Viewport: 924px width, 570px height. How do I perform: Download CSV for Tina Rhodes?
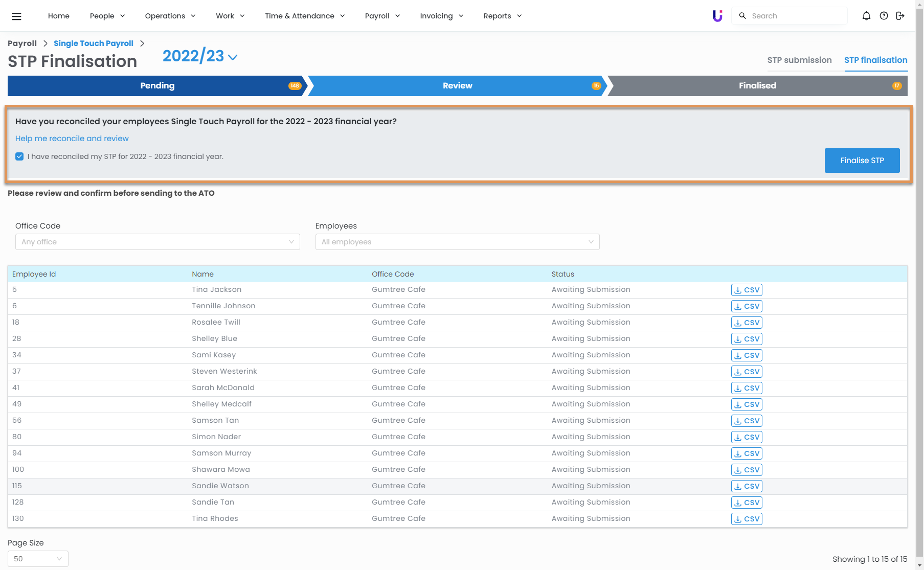pyautogui.click(x=747, y=519)
